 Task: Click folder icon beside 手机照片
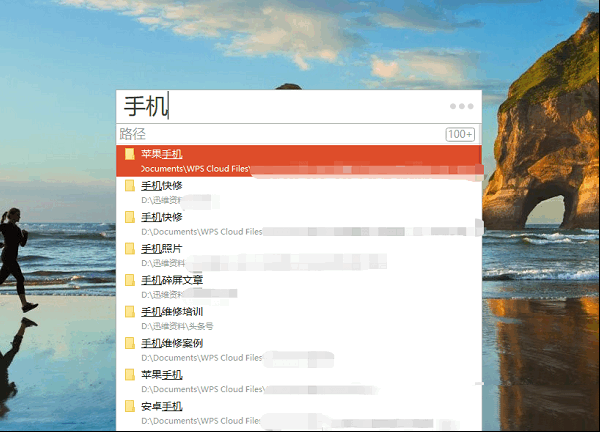click(x=129, y=248)
